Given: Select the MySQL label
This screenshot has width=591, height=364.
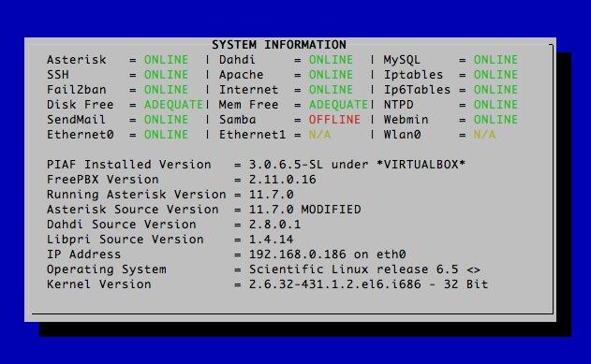Looking at the screenshot, I should point(402,60).
